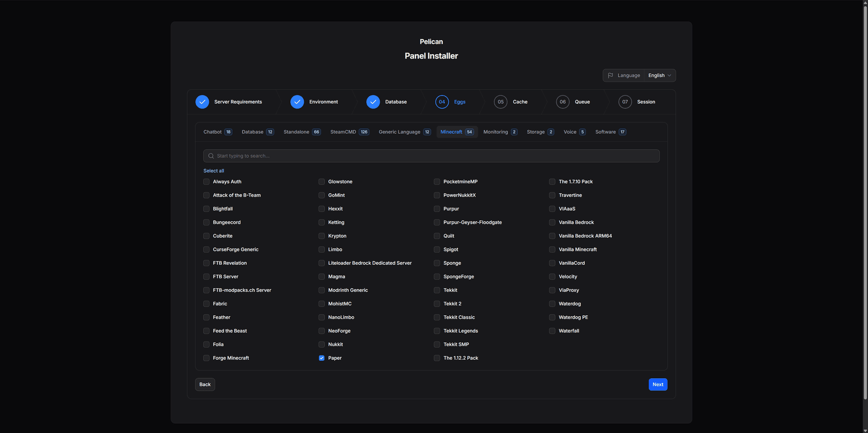This screenshot has width=868, height=433.
Task: Click the CurseForge Generic label
Action: pyautogui.click(x=235, y=250)
